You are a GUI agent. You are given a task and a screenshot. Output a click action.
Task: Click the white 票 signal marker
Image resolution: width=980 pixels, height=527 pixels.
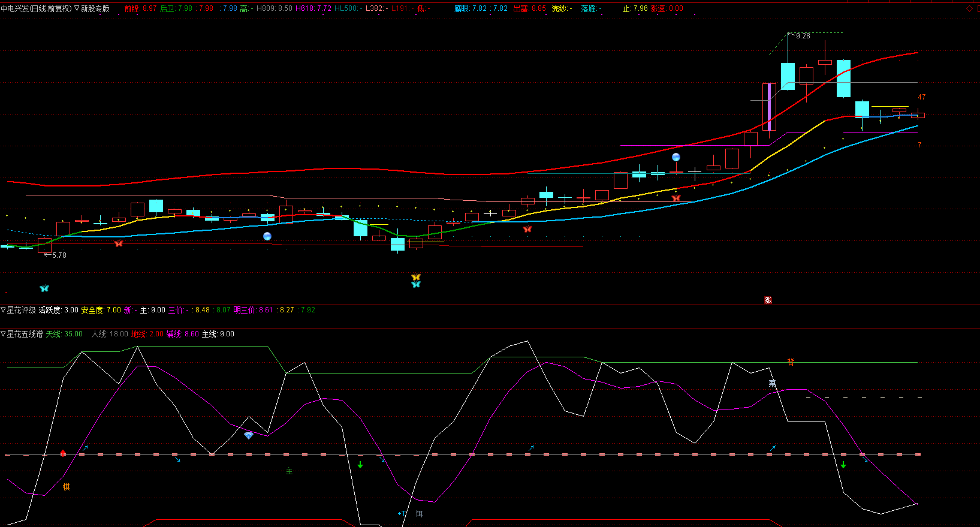point(772,383)
